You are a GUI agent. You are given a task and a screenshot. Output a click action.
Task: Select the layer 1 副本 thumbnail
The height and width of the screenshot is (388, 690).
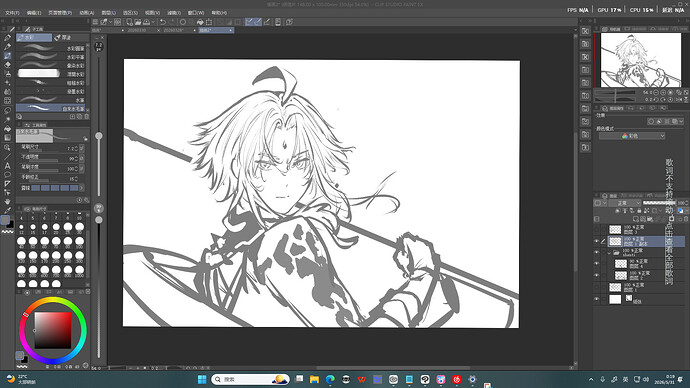click(x=615, y=241)
